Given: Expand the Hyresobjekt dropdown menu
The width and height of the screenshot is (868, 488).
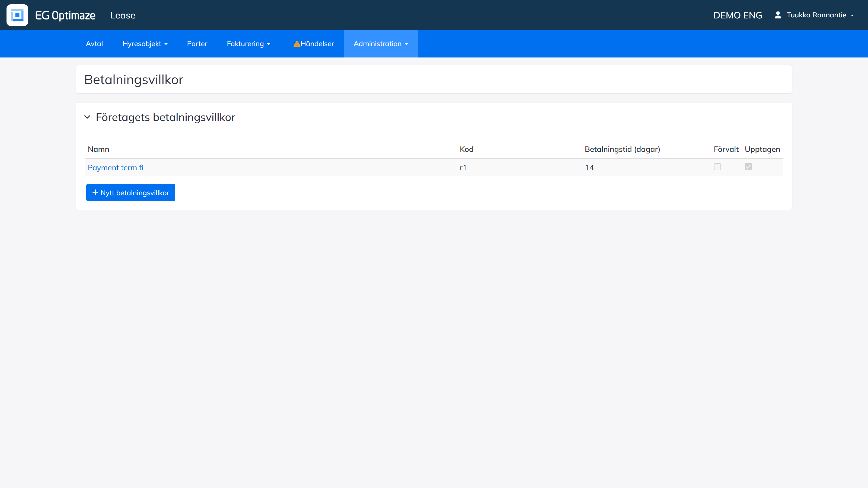Looking at the screenshot, I should 145,44.
